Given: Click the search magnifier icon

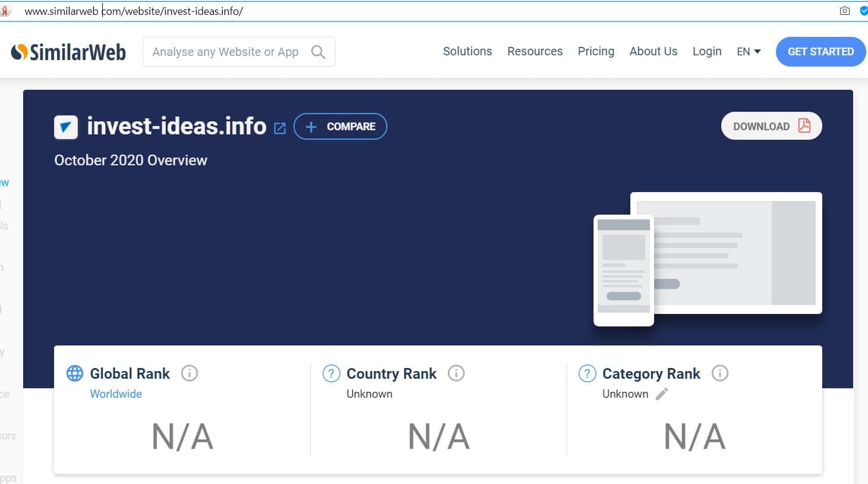Looking at the screenshot, I should (x=318, y=52).
